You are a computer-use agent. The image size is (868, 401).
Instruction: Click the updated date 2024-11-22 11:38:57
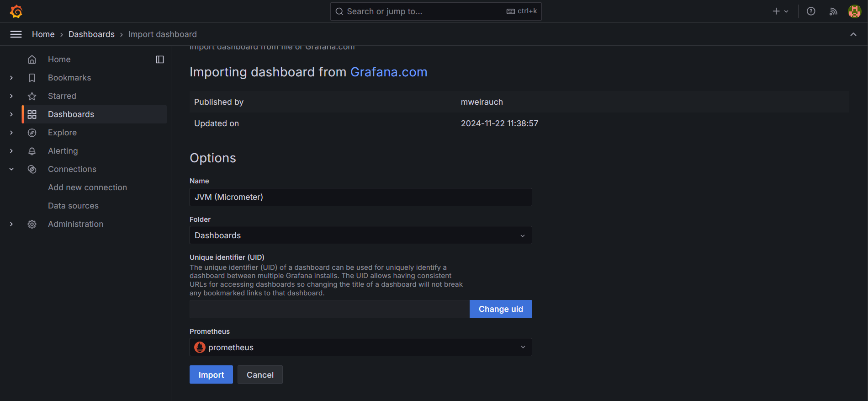pyautogui.click(x=499, y=123)
